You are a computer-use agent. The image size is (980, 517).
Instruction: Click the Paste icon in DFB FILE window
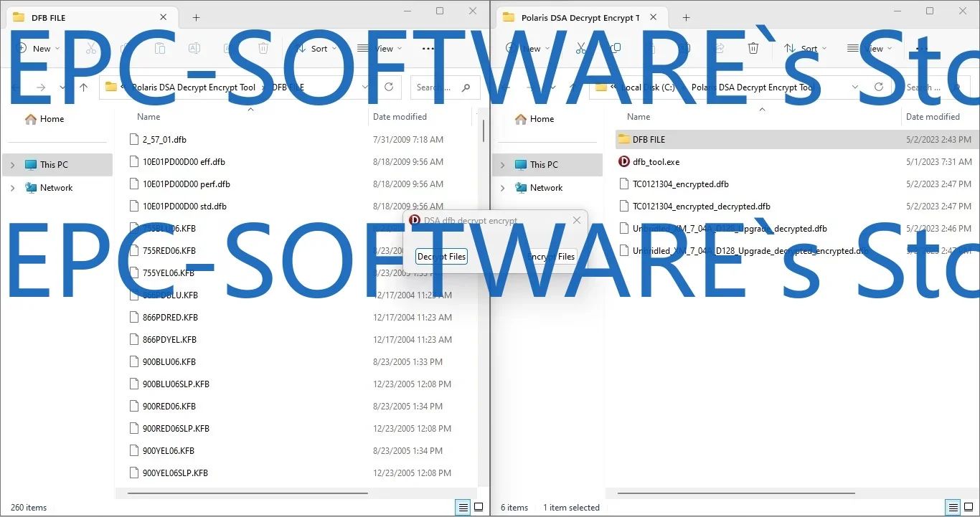click(x=160, y=48)
